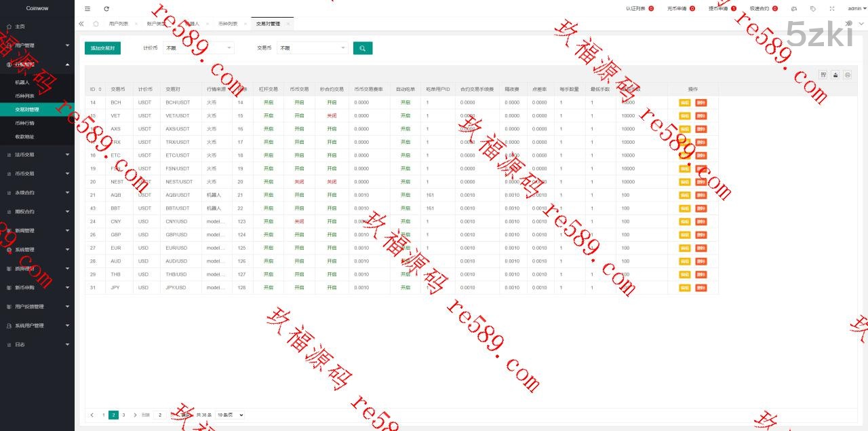Open the 10条/页 page size dropdown
Viewport: 868px width, 431px height.
point(230,415)
